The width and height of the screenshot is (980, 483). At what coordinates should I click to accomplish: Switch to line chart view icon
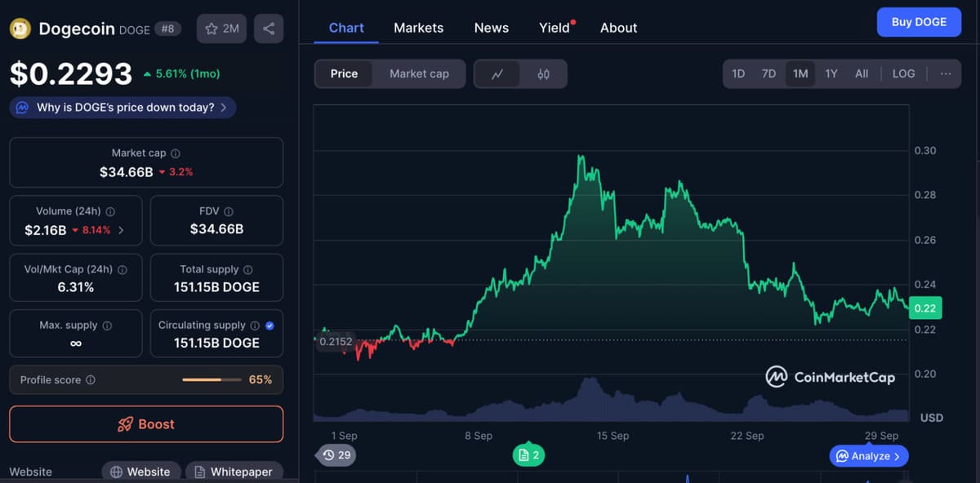[x=497, y=74]
